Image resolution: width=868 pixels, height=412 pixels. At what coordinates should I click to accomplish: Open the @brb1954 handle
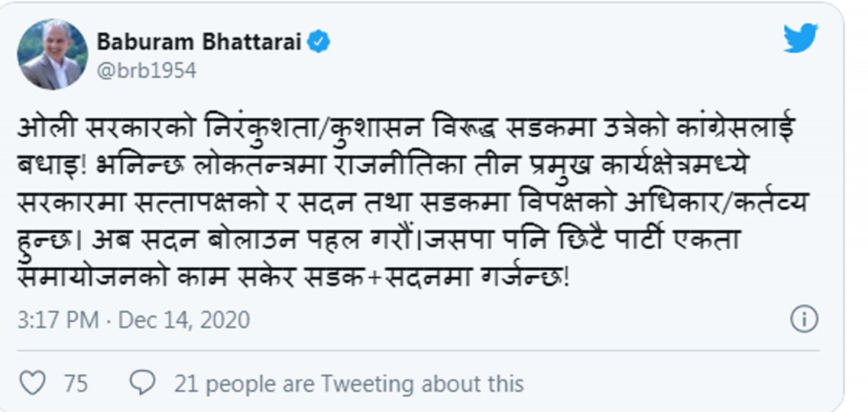point(145,71)
